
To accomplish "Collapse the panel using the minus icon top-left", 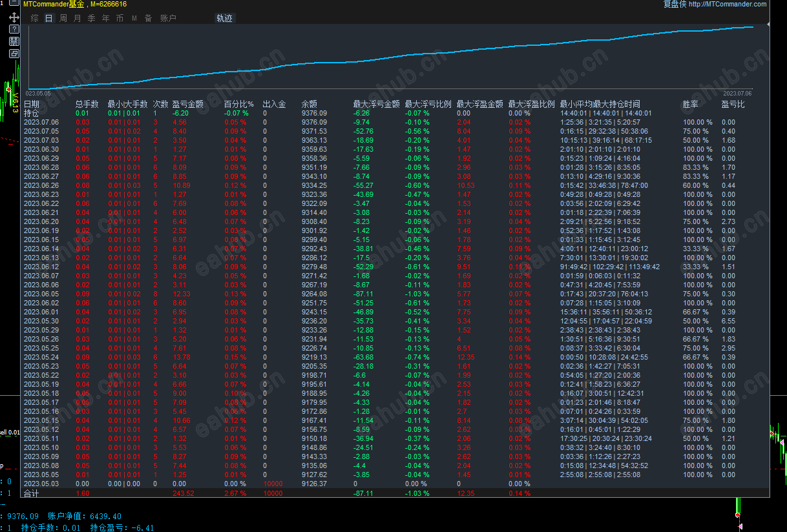I will coord(14,3).
